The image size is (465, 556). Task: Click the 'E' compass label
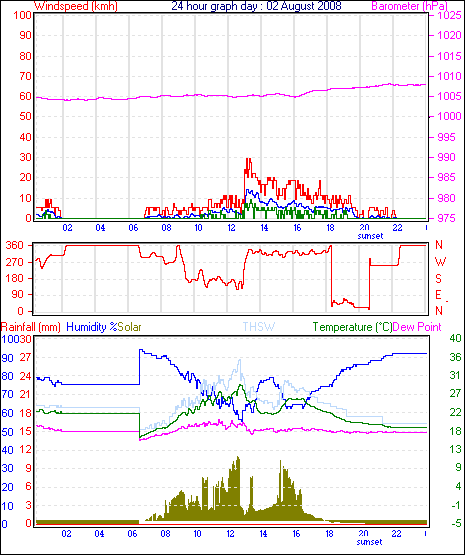click(438, 295)
